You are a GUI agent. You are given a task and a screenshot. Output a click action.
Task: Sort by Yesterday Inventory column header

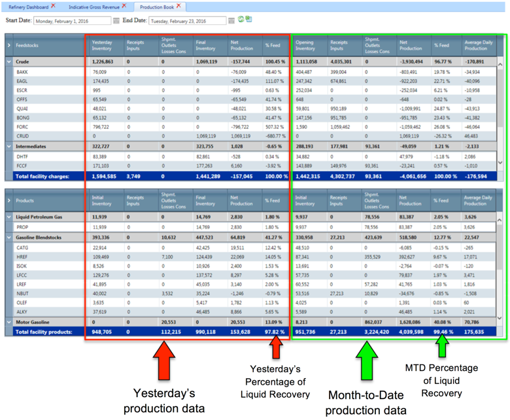[105, 45]
